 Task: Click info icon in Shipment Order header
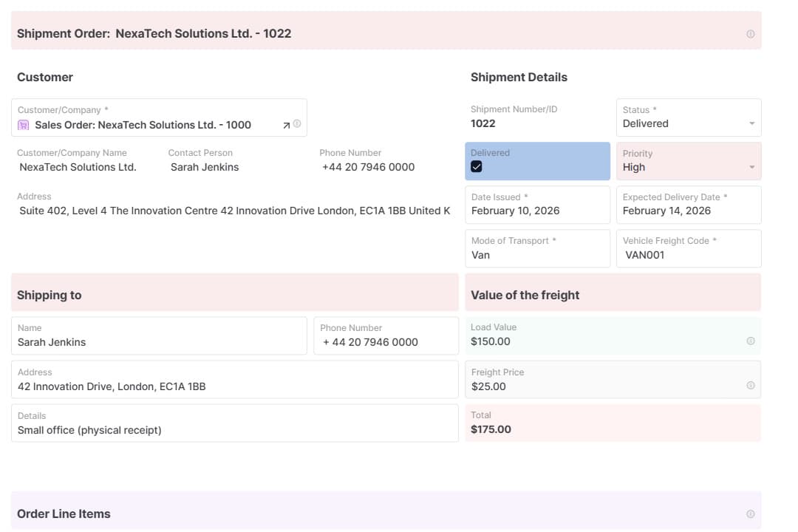pyautogui.click(x=750, y=34)
